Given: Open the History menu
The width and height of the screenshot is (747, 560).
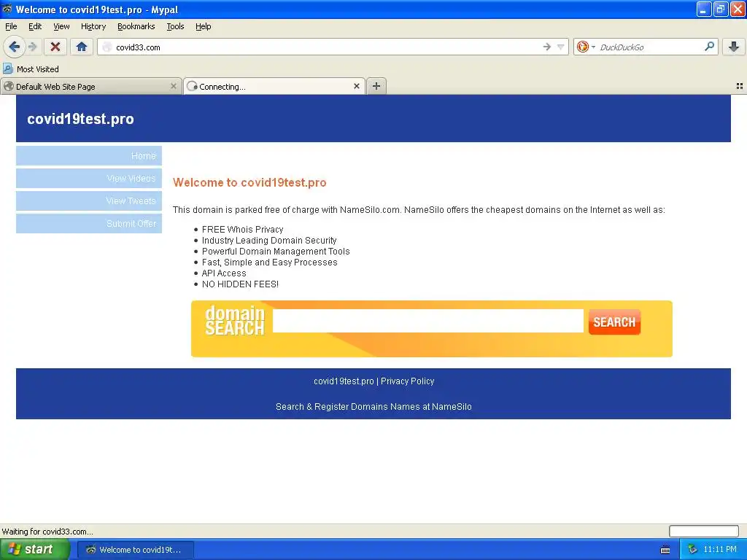Looking at the screenshot, I should [93, 27].
